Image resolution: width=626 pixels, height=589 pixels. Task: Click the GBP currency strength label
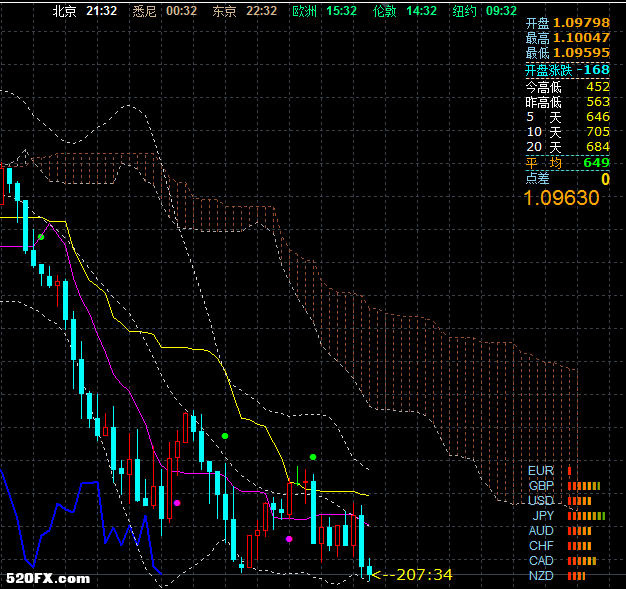541,486
